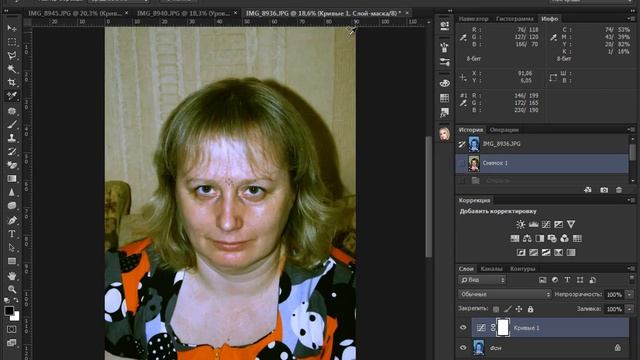Select IMG_8936.JPG history snapshot row

(542, 144)
